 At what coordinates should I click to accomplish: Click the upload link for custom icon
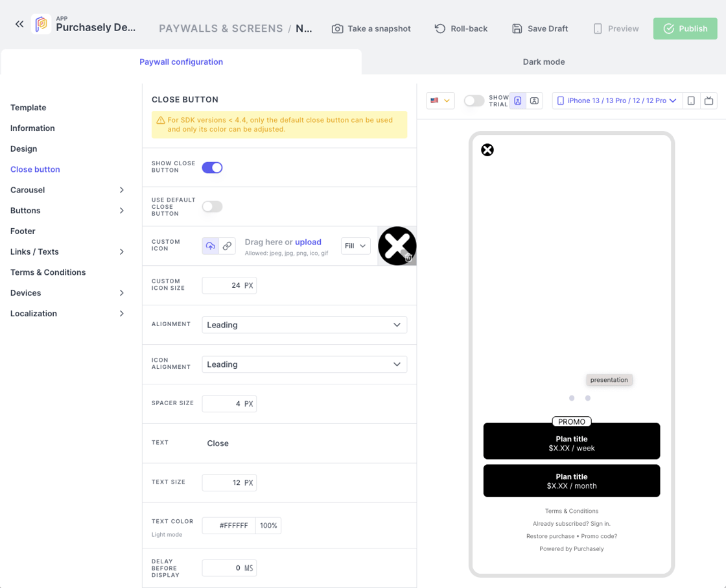click(x=308, y=242)
